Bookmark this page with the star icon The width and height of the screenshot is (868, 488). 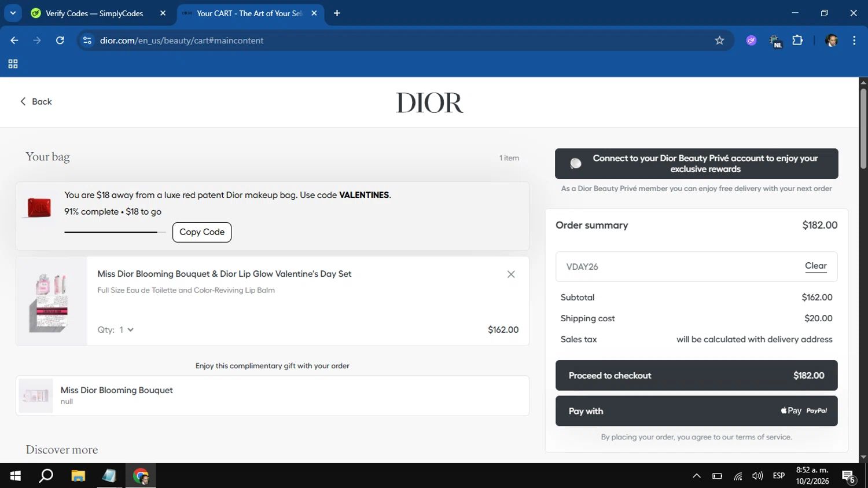[719, 41]
